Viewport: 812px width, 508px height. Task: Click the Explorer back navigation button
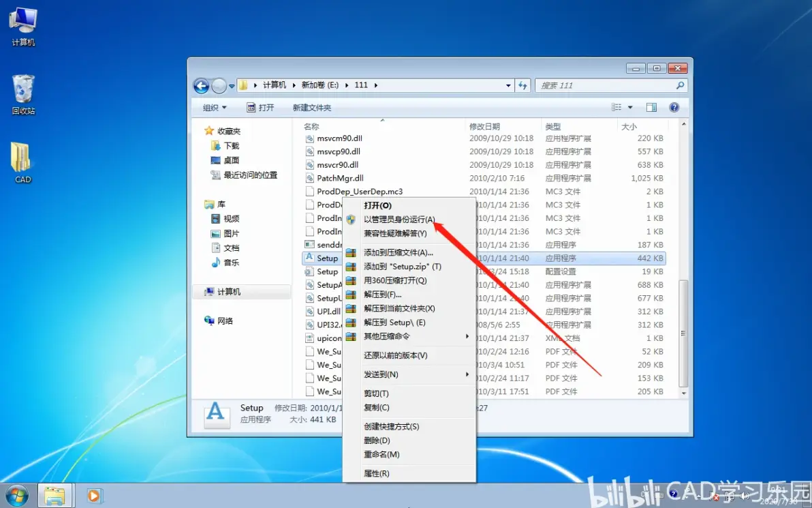[202, 85]
